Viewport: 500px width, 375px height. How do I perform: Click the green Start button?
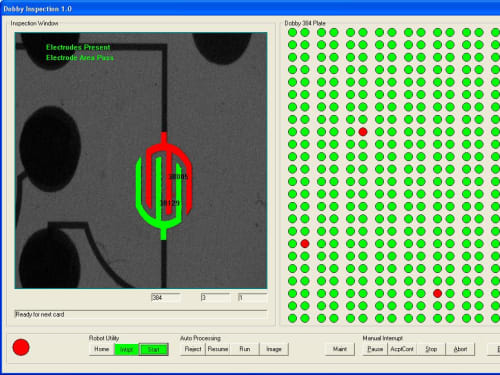pyautogui.click(x=154, y=349)
